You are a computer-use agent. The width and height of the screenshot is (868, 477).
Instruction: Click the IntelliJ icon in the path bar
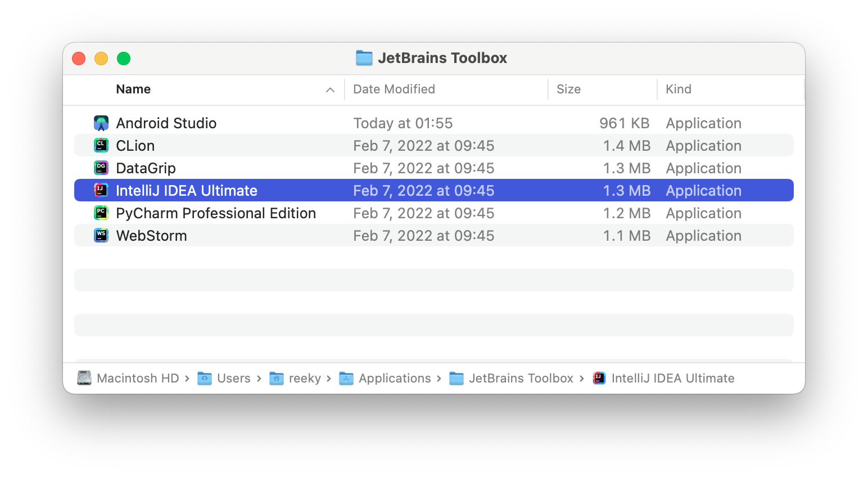[x=599, y=378]
